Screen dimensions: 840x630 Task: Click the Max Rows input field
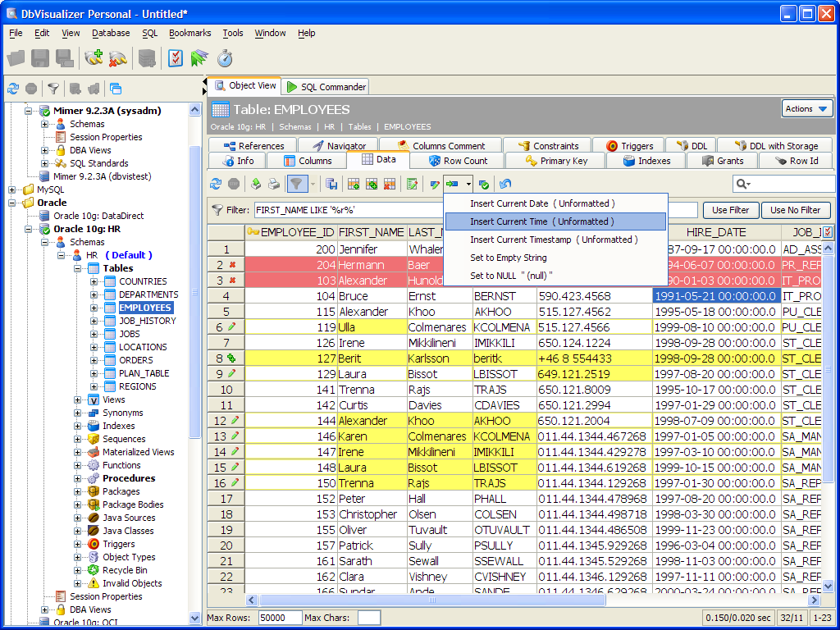(x=281, y=618)
